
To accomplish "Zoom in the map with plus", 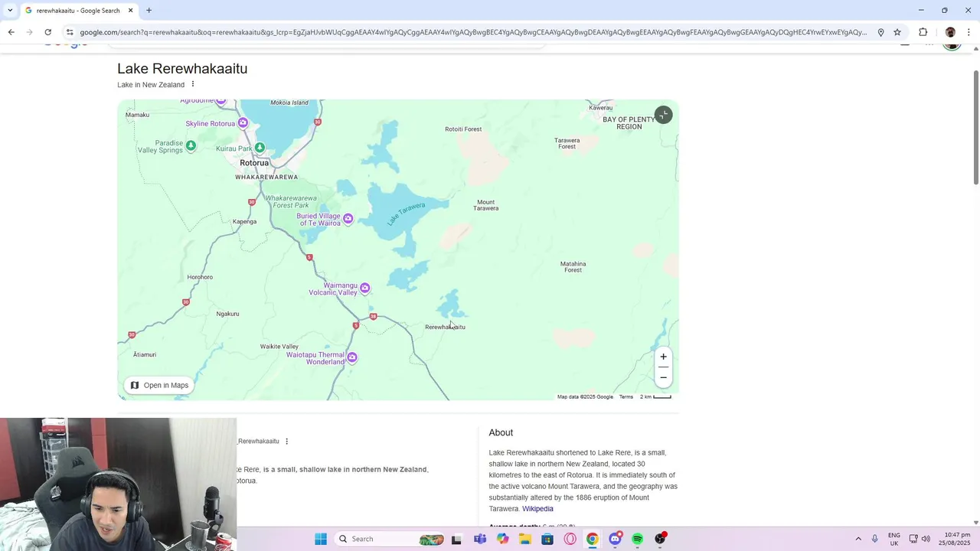I will point(663,357).
